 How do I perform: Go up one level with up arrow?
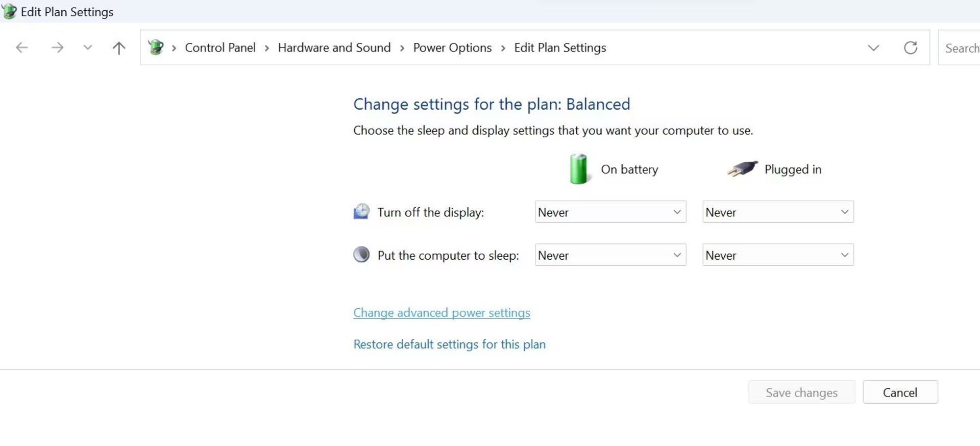coord(118,47)
